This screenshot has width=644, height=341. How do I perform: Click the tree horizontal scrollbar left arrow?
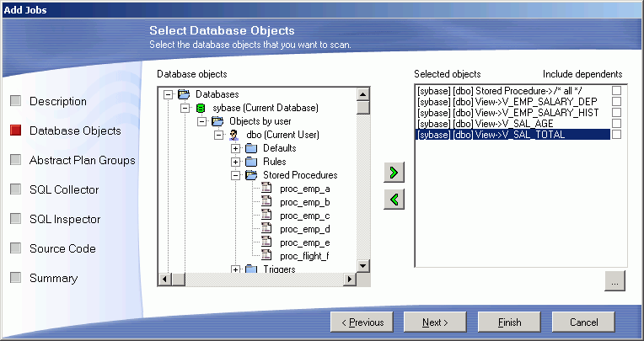(165, 280)
